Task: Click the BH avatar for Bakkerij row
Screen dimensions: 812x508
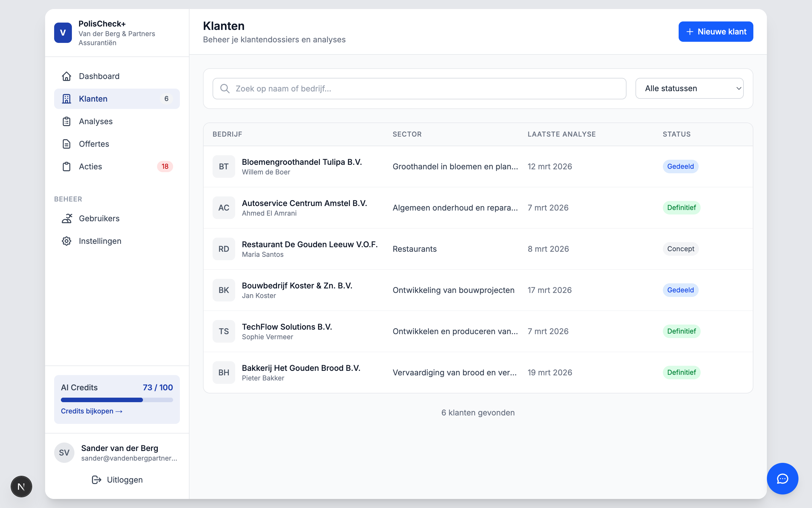Action: 224,373
